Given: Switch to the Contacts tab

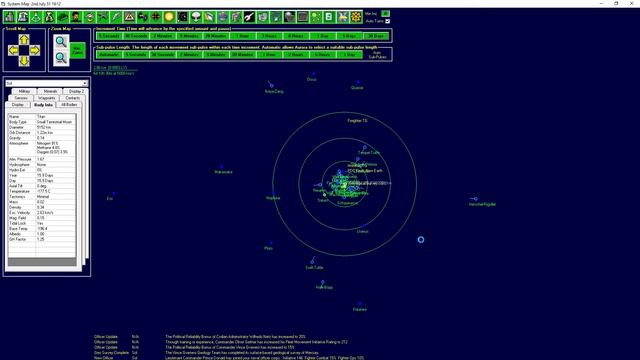Looking at the screenshot, I should [x=73, y=98].
